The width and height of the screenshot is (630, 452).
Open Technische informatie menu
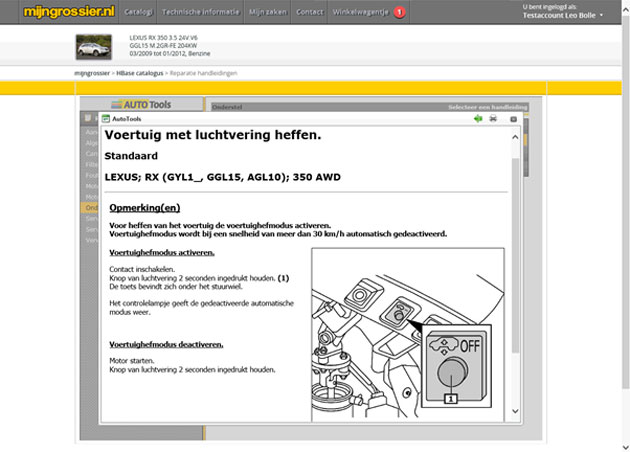(200, 12)
